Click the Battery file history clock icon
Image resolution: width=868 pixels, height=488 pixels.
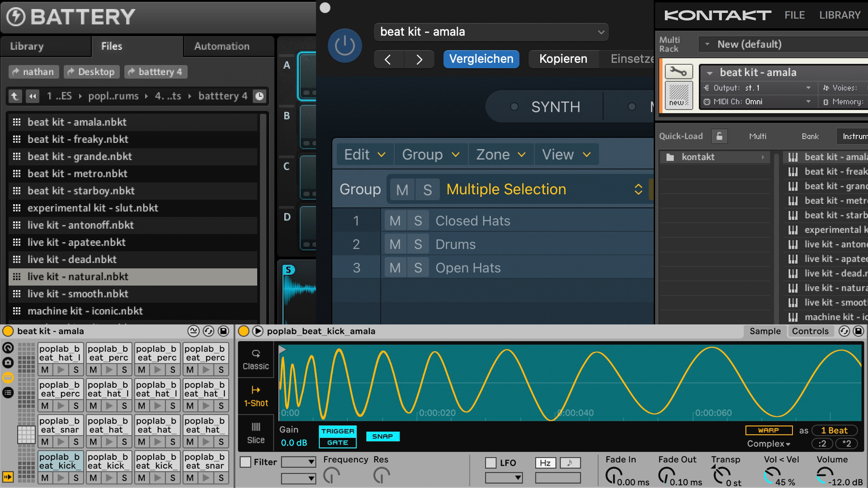click(x=259, y=96)
